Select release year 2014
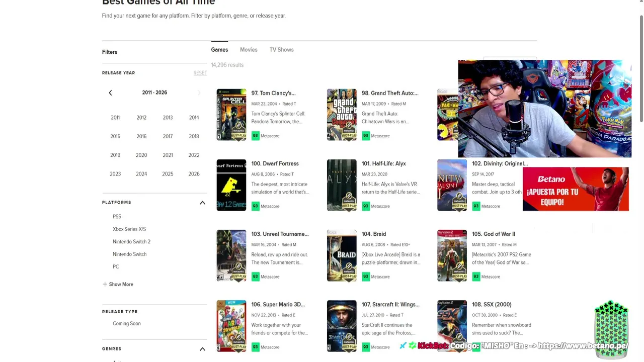 [194, 118]
